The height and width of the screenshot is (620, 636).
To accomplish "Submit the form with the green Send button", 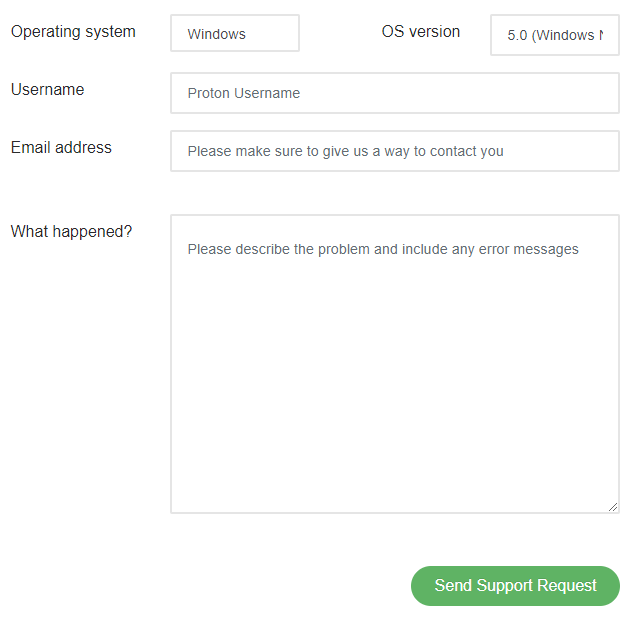I will 515,586.
